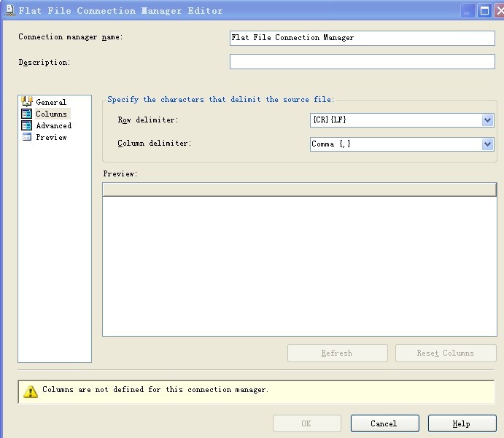Click the 'Preview:' label above the grid

tap(120, 173)
